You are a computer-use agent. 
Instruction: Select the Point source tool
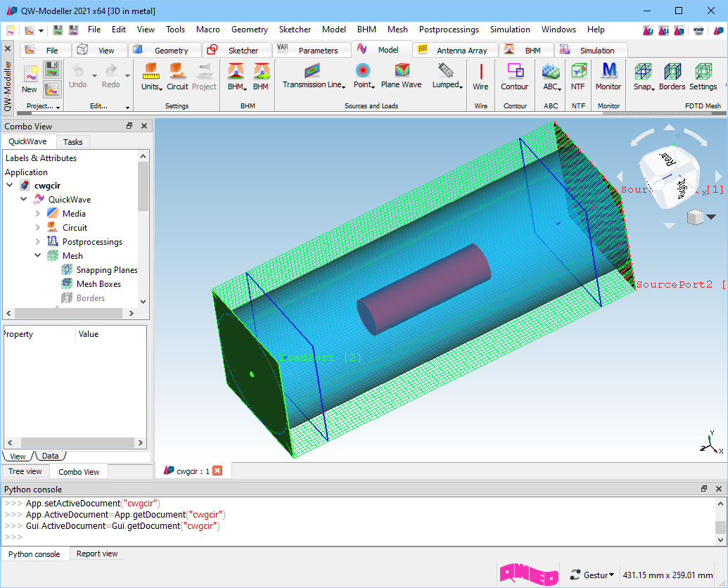tap(364, 76)
